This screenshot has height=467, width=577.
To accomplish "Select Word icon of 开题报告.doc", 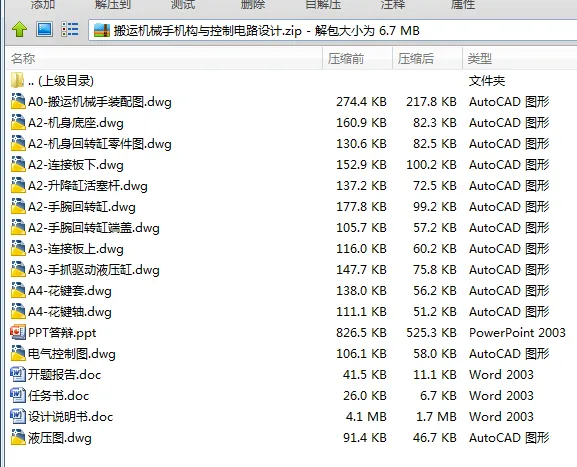I will coord(18,374).
